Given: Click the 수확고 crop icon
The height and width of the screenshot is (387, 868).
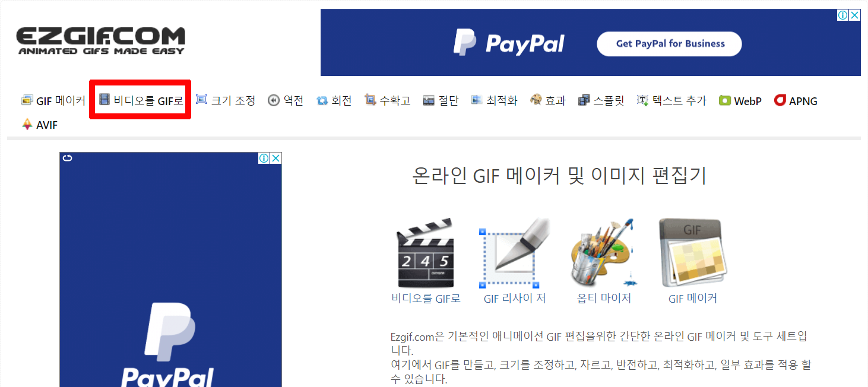Looking at the screenshot, I should 370,100.
